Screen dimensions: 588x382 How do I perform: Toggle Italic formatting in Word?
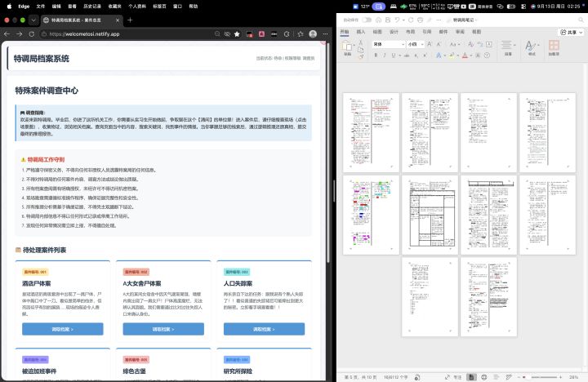pos(385,56)
